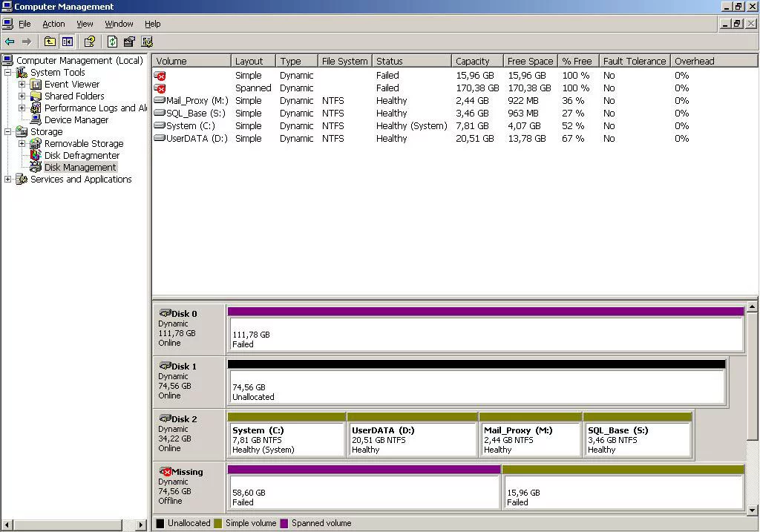Click the Help icon in the toolbar
Image resolution: width=760 pixels, height=532 pixels.
[x=90, y=42]
